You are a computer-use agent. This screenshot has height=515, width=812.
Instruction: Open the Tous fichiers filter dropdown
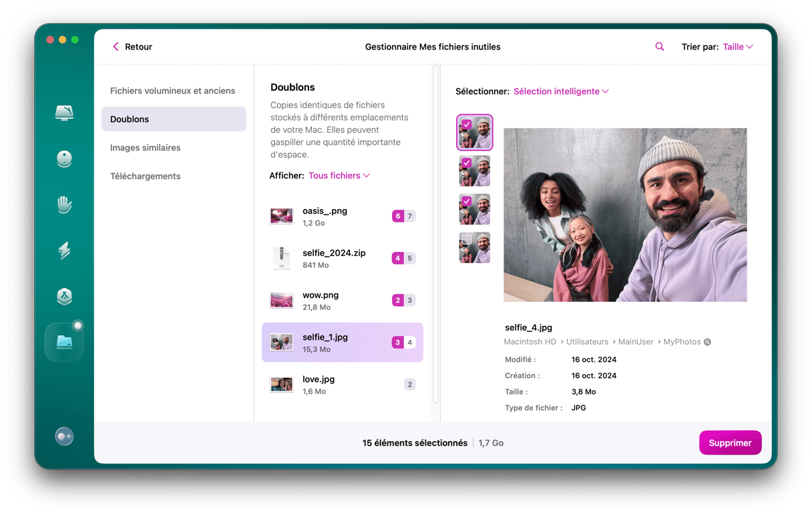[339, 176]
